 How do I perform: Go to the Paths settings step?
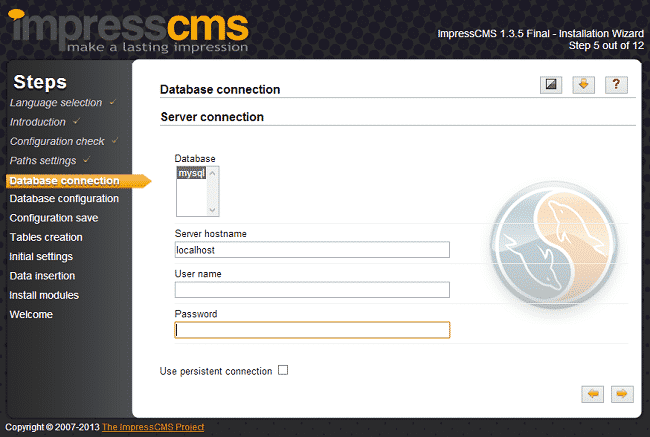[43, 161]
